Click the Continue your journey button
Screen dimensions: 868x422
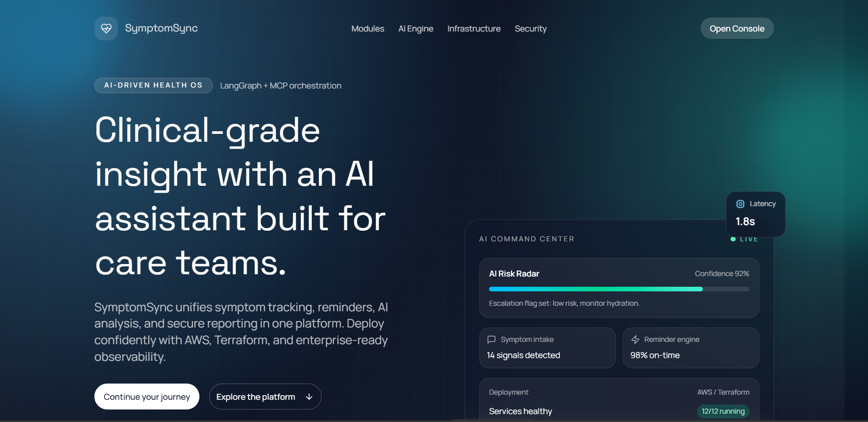click(x=147, y=397)
